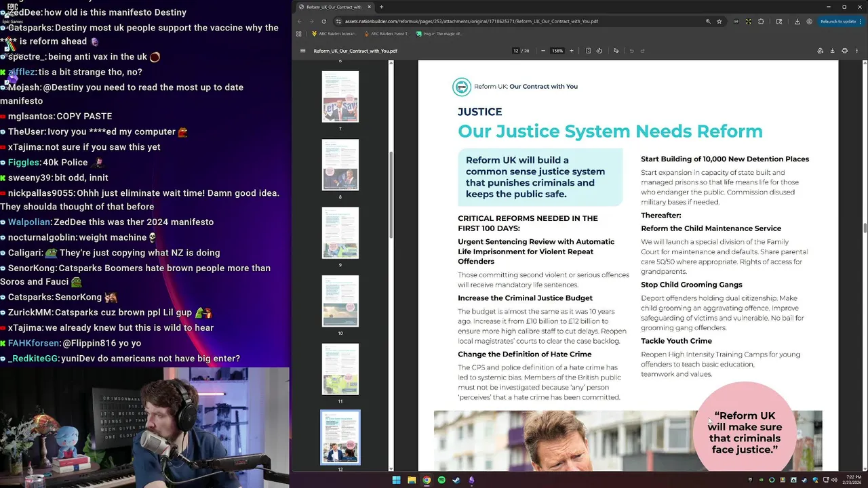Click Chrome icon in taskbar
This screenshot has height=488, width=868.
coord(427,480)
